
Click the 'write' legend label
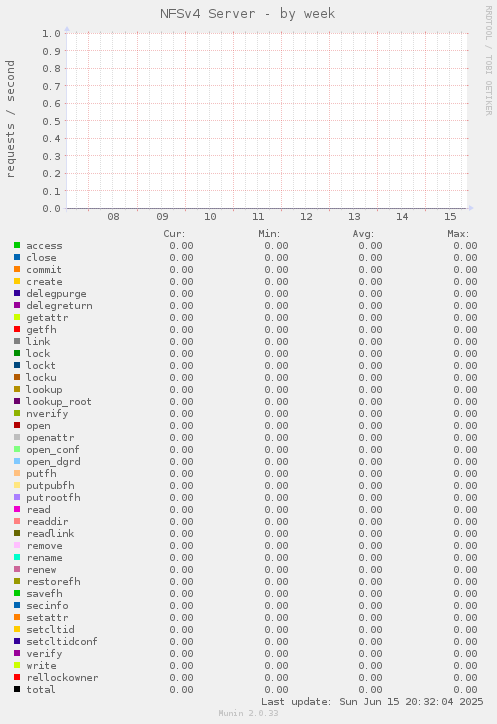coord(41,666)
